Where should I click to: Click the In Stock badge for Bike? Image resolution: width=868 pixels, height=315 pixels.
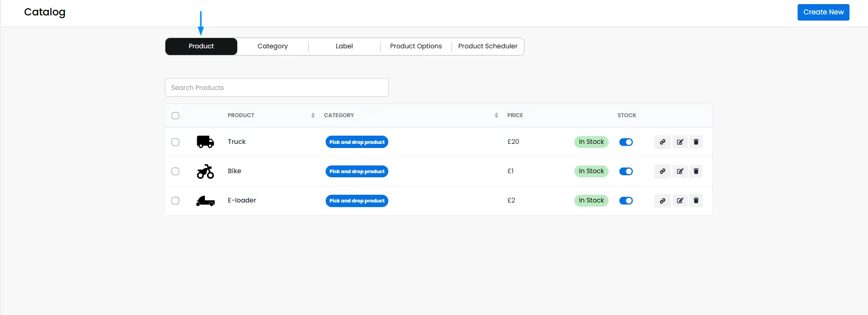tap(591, 171)
